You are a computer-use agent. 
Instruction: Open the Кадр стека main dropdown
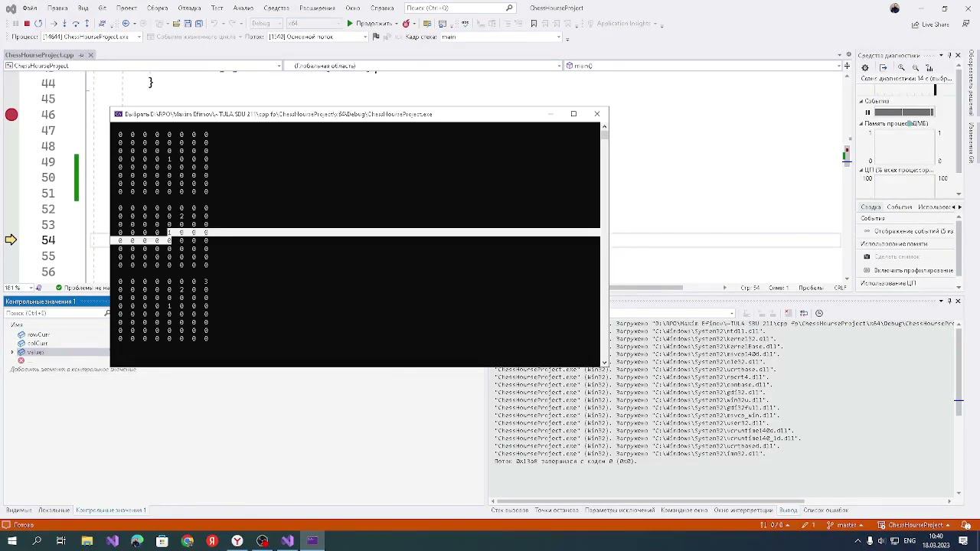pyautogui.click(x=500, y=37)
